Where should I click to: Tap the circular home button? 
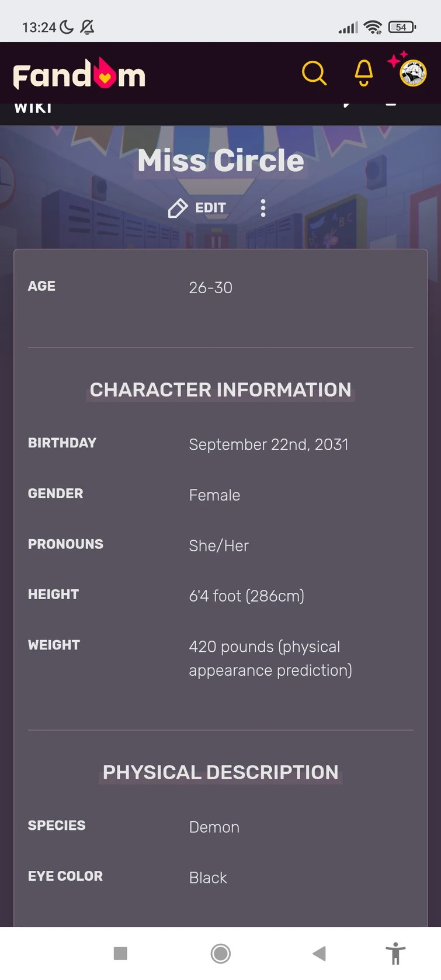(220, 953)
